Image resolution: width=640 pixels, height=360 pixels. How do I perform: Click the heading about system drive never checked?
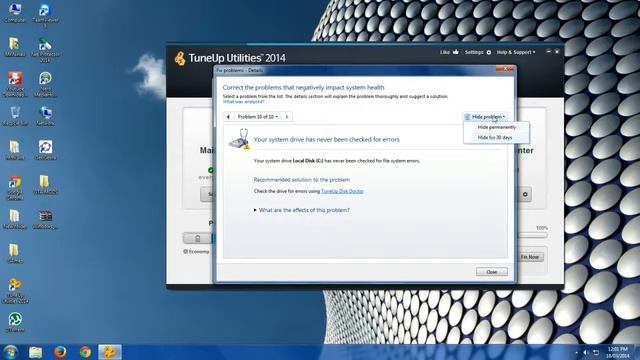pos(327,140)
